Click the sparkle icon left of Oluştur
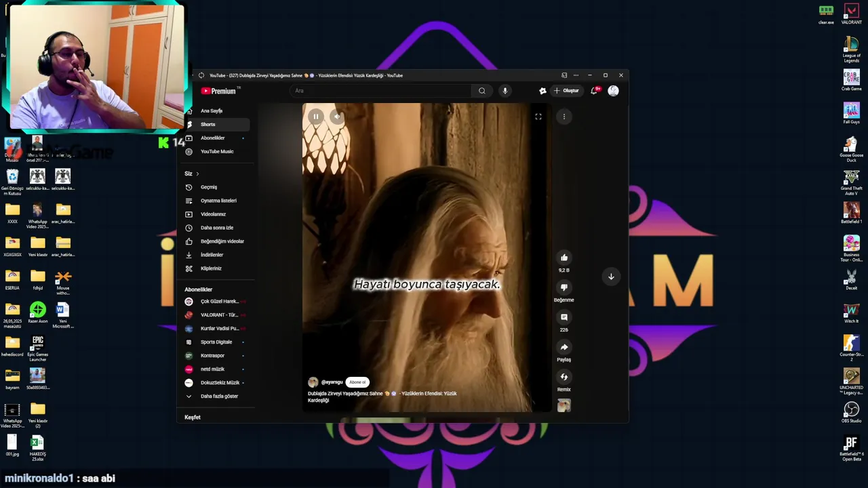Screen dimensions: 868x488 click(x=542, y=91)
